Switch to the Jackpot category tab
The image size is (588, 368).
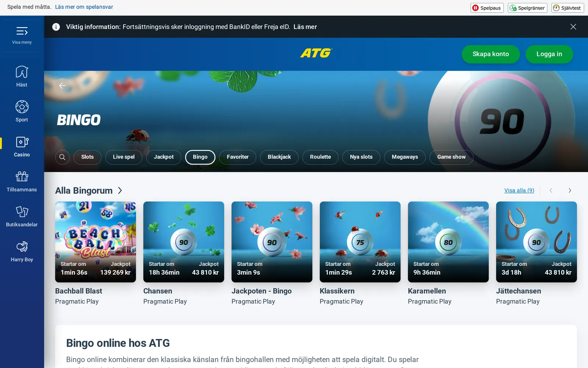(164, 157)
